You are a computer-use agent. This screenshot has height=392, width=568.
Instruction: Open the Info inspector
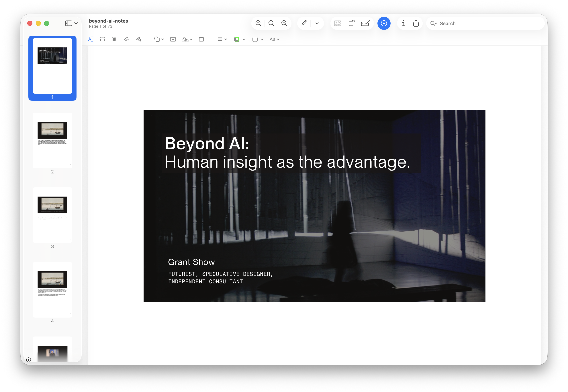tap(404, 23)
